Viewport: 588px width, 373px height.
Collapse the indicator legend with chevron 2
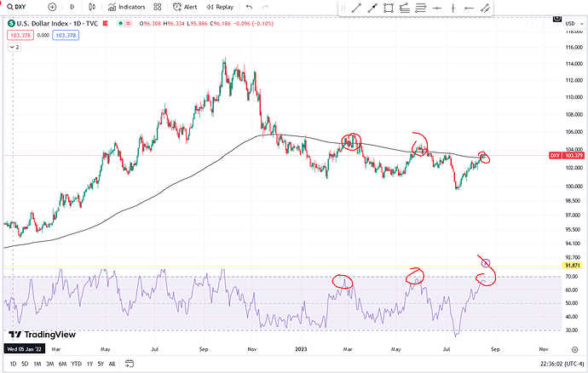[x=14, y=47]
